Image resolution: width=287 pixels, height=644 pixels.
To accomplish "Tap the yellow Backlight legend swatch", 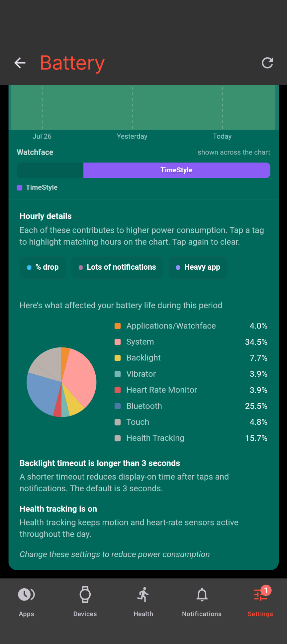I will click(x=118, y=358).
